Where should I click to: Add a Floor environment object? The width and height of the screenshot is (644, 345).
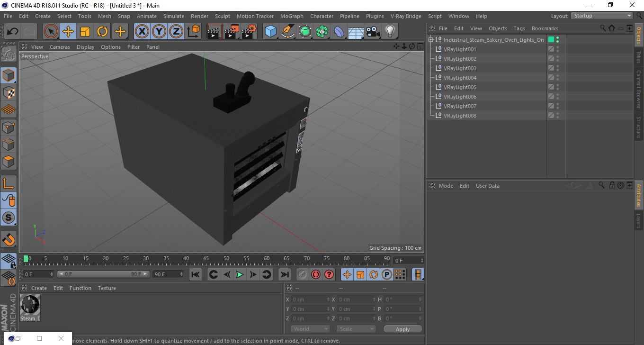pos(356,32)
